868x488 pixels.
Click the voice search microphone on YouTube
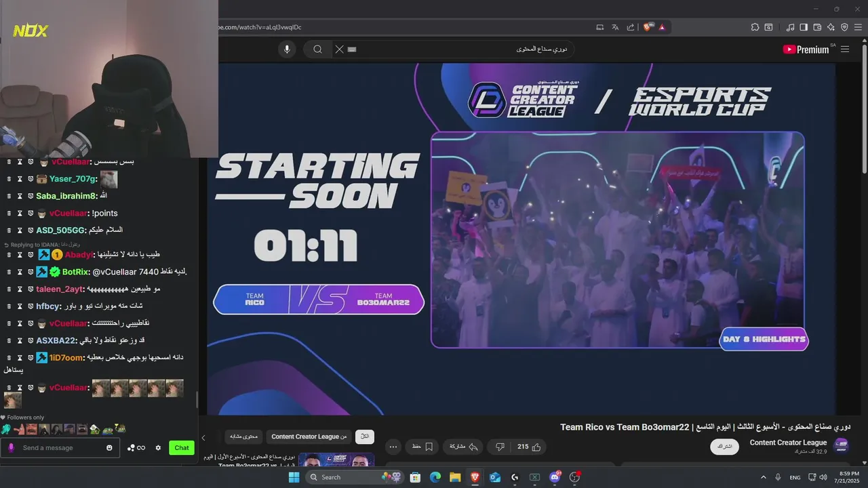(287, 49)
